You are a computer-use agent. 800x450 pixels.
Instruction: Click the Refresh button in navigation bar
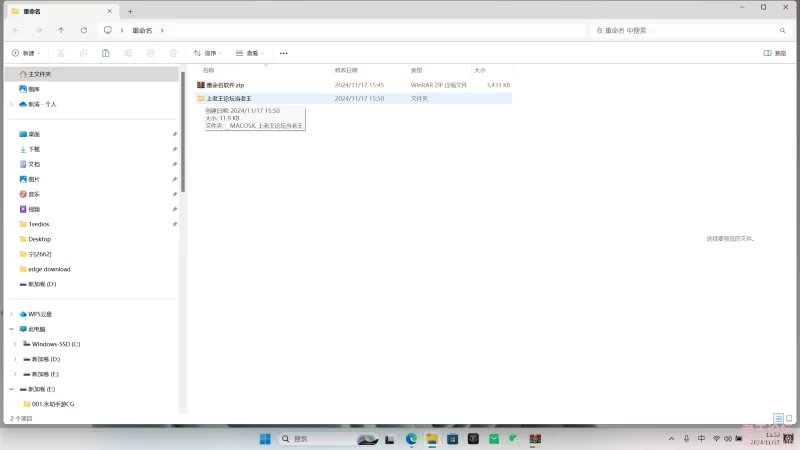click(83, 30)
